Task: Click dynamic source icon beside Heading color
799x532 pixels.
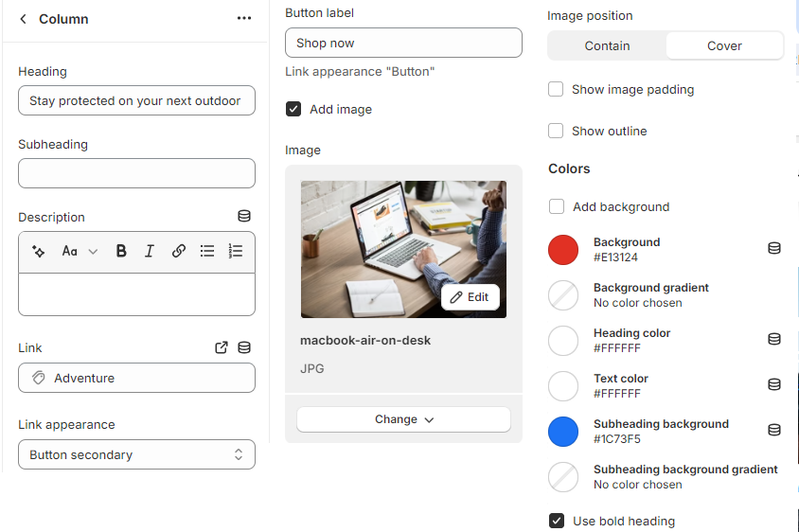Action: (x=773, y=339)
